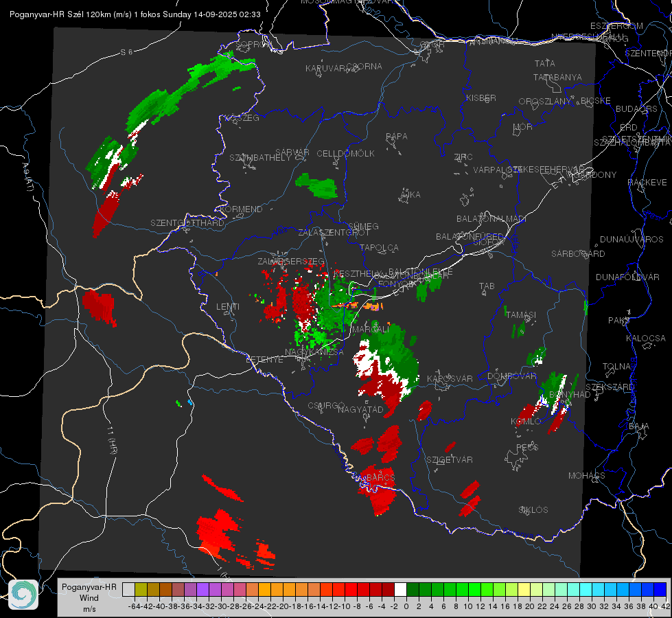This screenshot has width=672, height=618.
Task: Click the S 6 road label
Action: point(126,52)
